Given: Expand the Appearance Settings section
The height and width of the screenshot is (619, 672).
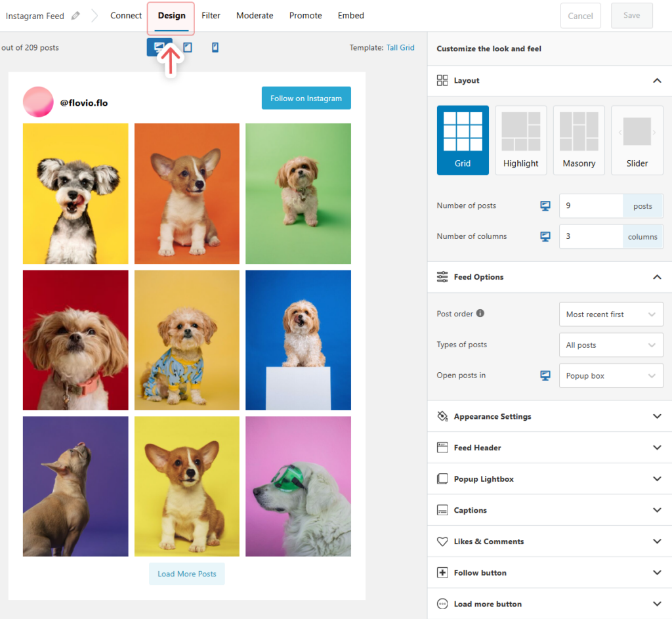Looking at the screenshot, I should 549,416.
